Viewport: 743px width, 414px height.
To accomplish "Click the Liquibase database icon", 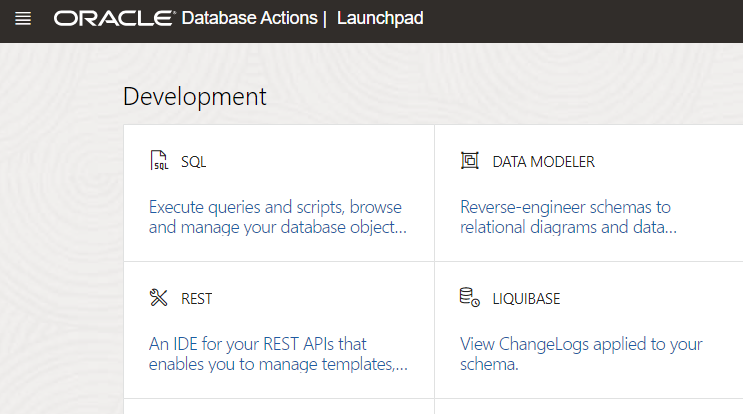I will tap(470, 297).
